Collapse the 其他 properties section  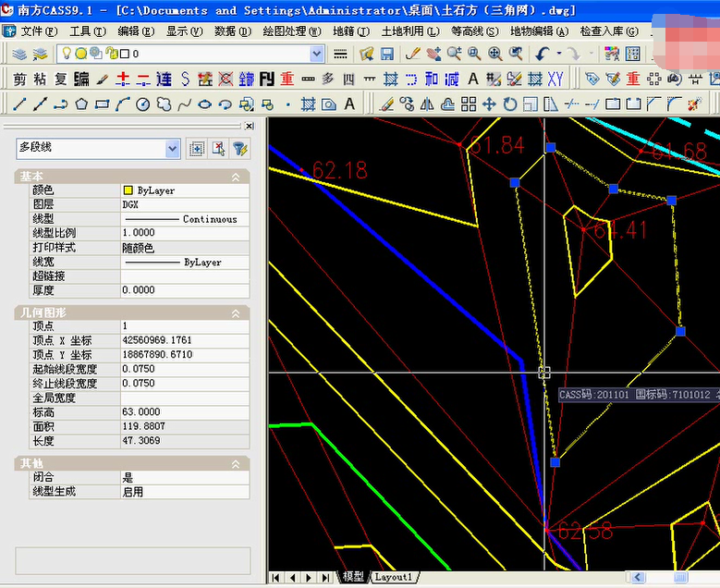pos(236,464)
